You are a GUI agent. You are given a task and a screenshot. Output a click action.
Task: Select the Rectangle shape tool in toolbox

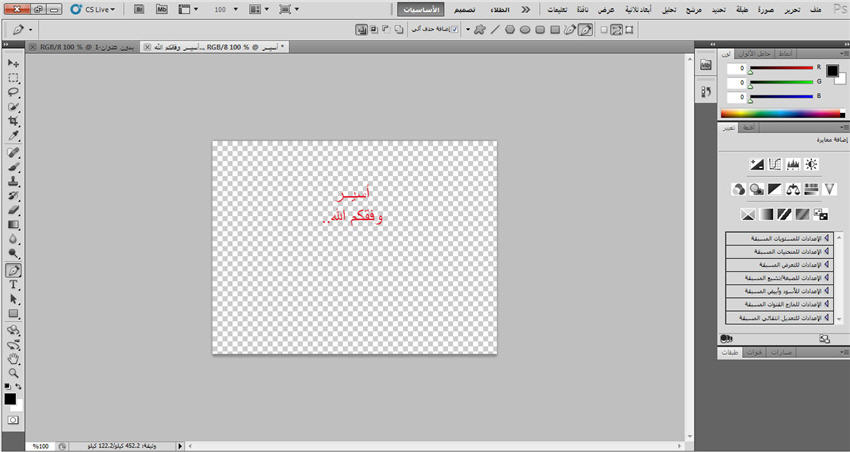point(13,313)
